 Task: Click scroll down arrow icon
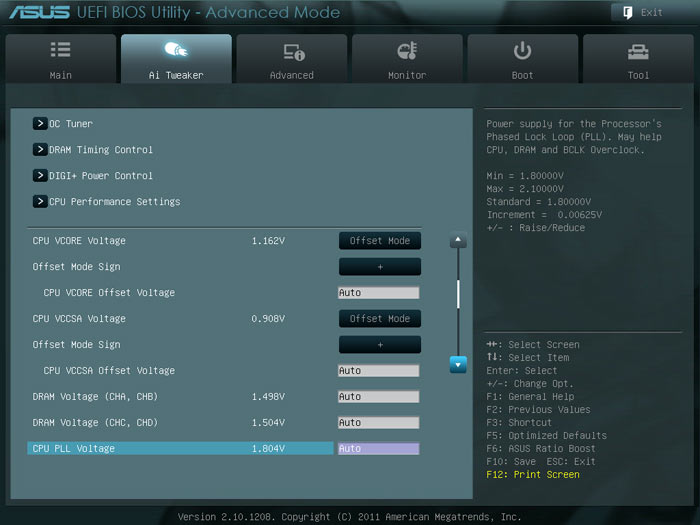tap(458, 365)
